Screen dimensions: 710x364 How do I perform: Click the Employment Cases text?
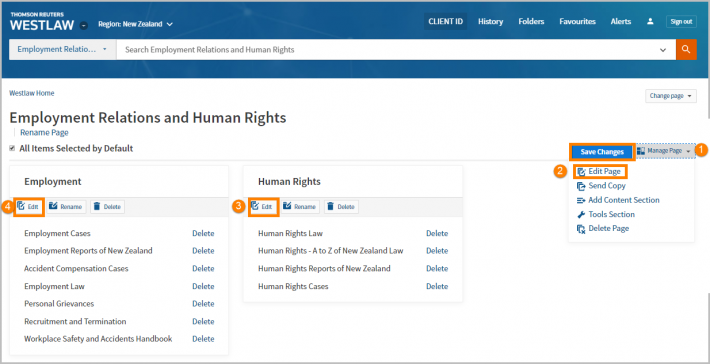coord(58,234)
